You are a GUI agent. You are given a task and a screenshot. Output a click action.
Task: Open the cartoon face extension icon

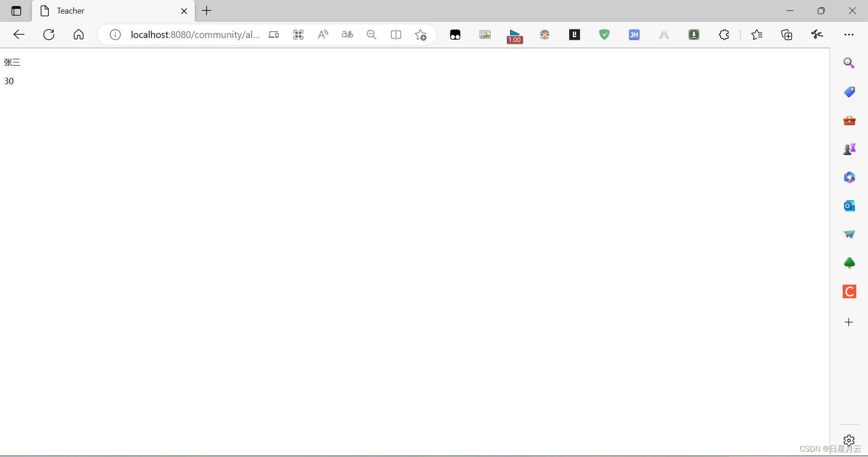coord(545,35)
